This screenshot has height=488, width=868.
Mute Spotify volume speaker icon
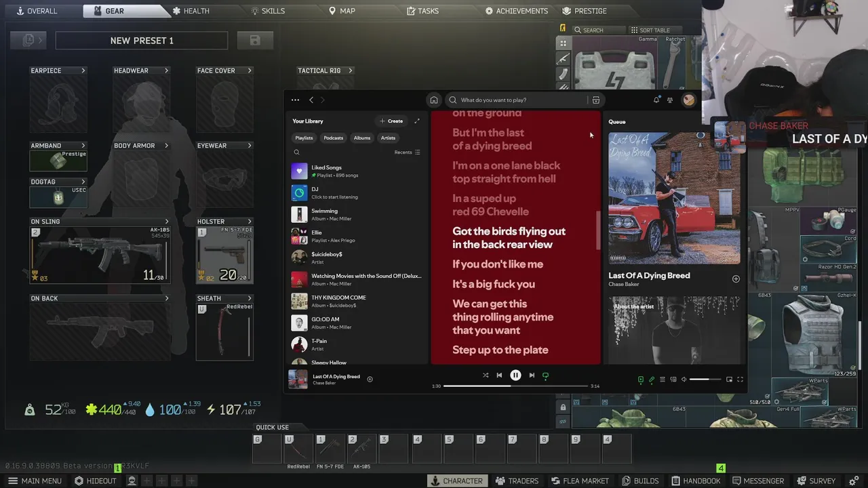[684, 380]
